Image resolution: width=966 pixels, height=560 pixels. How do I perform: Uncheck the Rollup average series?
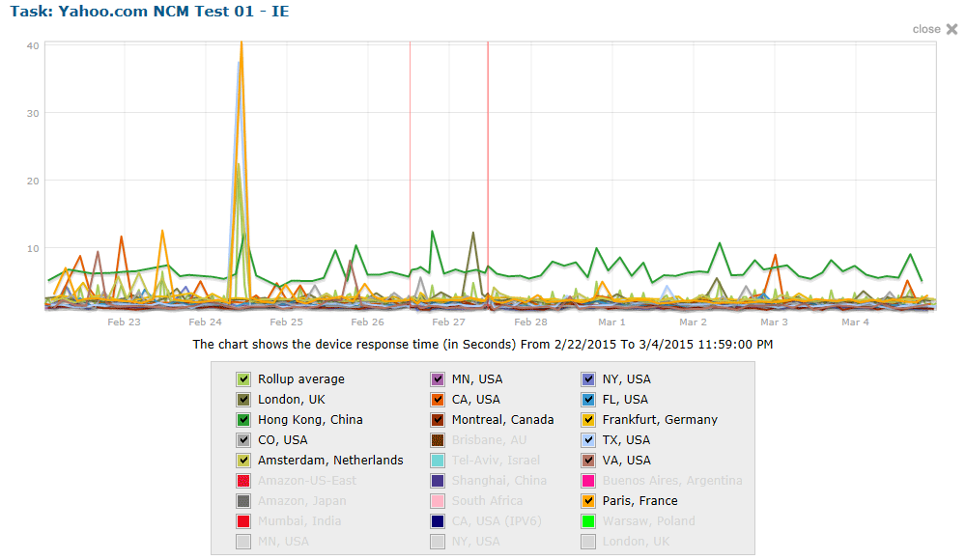pyautogui.click(x=243, y=378)
